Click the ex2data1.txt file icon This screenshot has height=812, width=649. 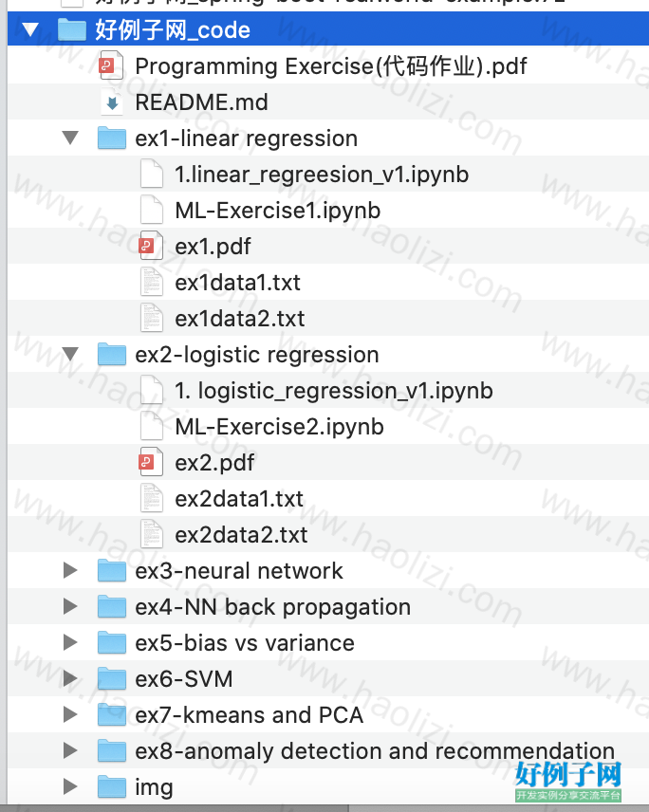[152, 499]
